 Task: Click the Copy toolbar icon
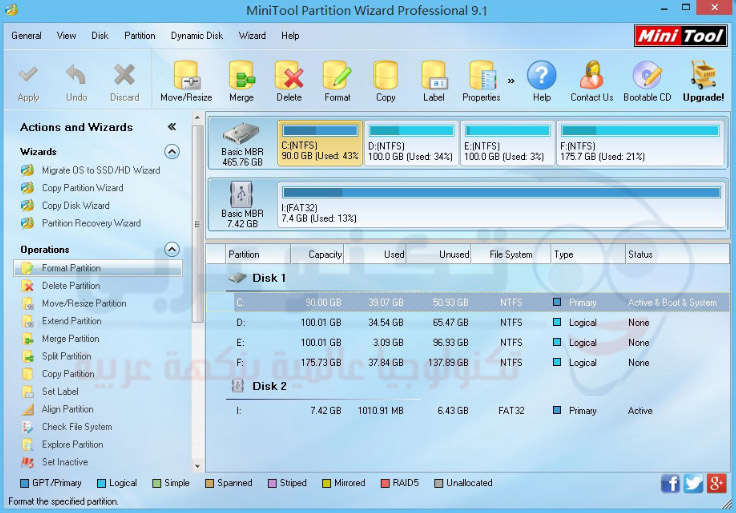[386, 76]
